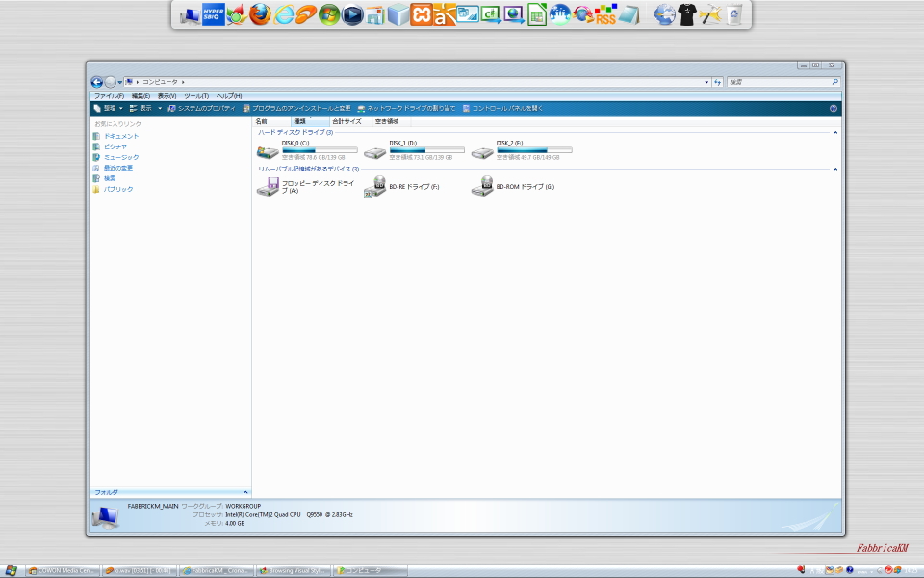Click the Explorer back navigation button
Viewport: 924px width, 578px height.
(96, 82)
